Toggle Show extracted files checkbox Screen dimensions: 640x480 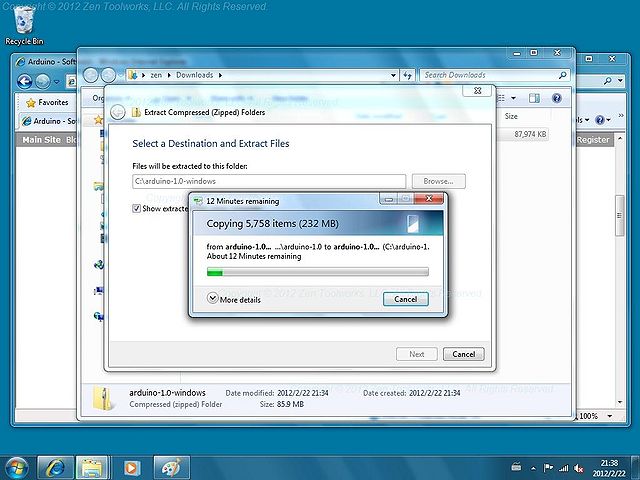click(x=136, y=209)
